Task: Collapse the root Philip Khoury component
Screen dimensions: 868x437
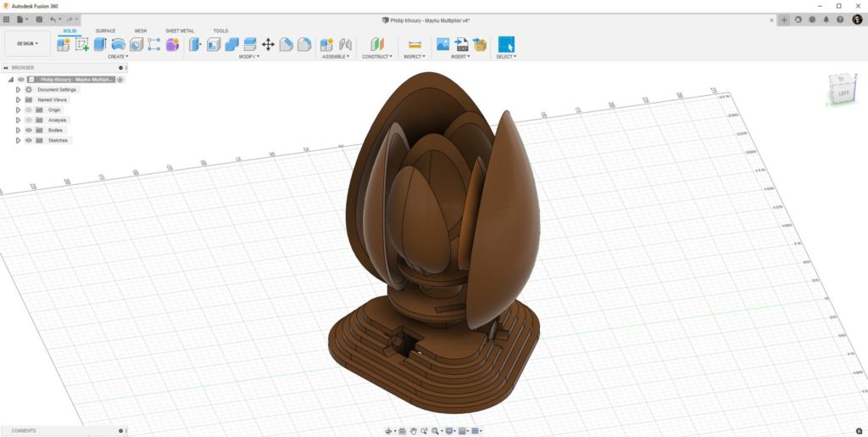Action: [x=10, y=80]
